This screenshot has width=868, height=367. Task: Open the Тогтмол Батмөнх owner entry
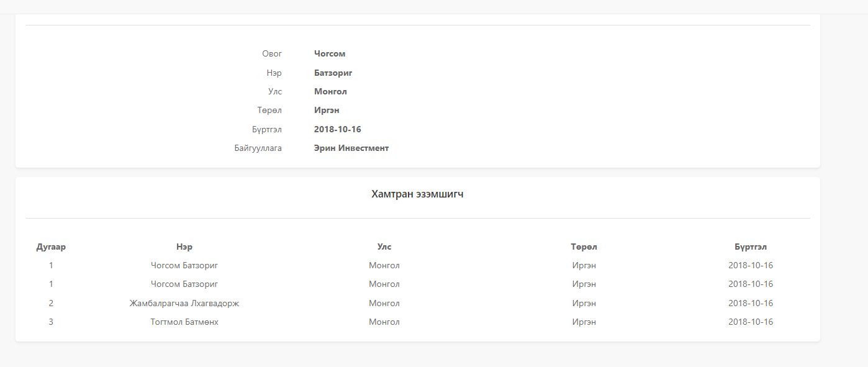(x=184, y=322)
